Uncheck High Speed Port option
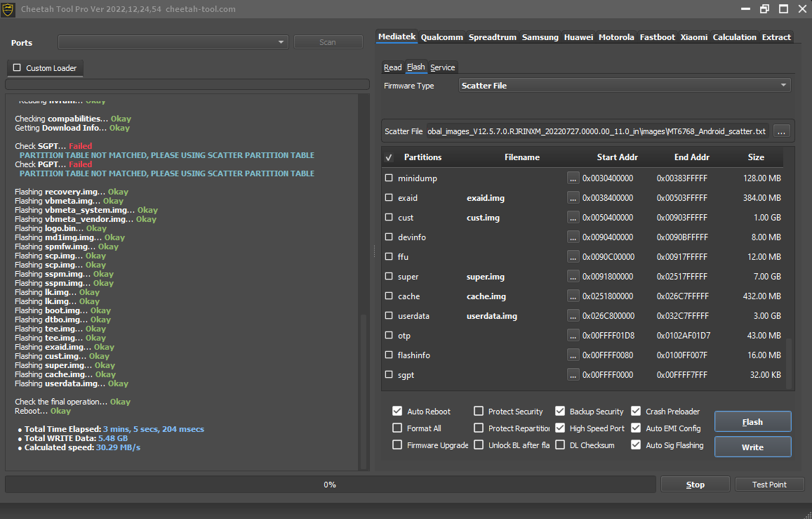Viewport: 812px width, 519px height. coord(560,428)
